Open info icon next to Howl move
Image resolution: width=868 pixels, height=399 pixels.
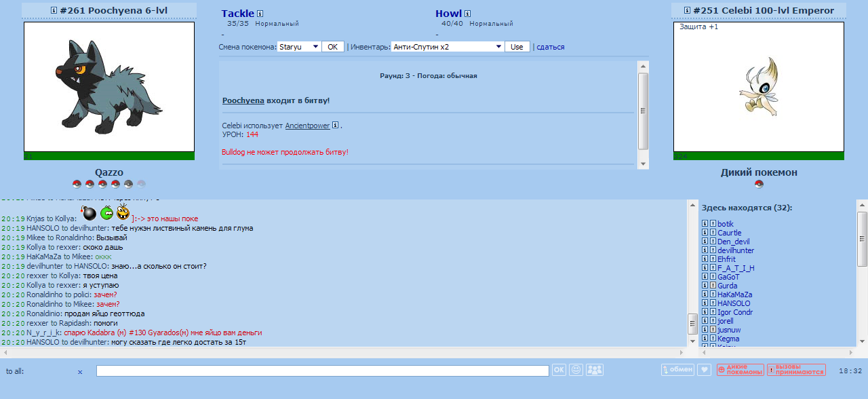click(468, 14)
